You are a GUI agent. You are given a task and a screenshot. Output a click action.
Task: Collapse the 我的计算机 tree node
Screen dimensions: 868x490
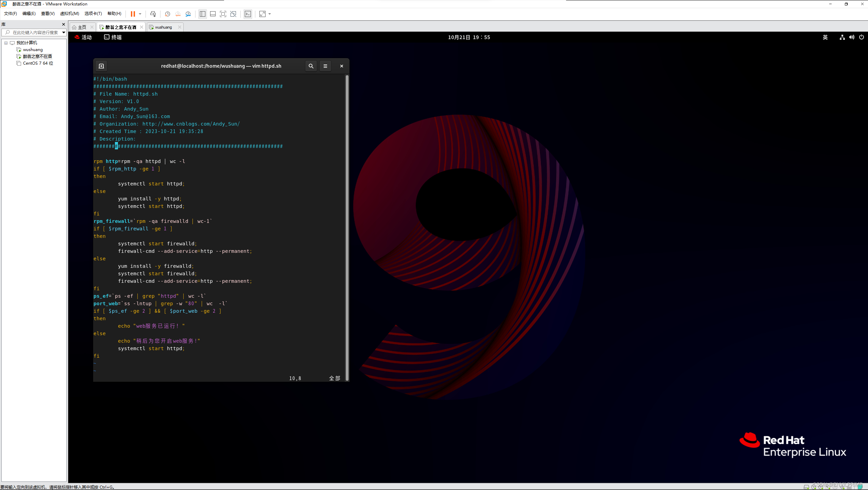(x=6, y=43)
